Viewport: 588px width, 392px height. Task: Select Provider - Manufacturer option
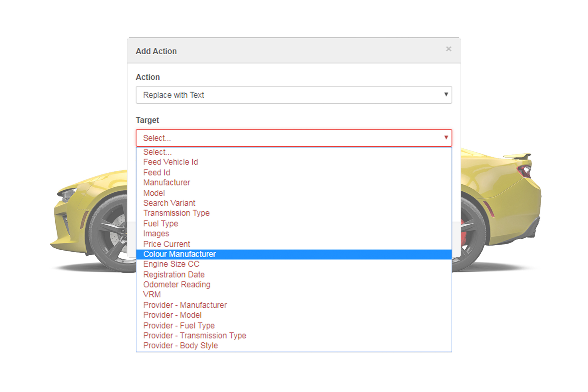[294, 305]
